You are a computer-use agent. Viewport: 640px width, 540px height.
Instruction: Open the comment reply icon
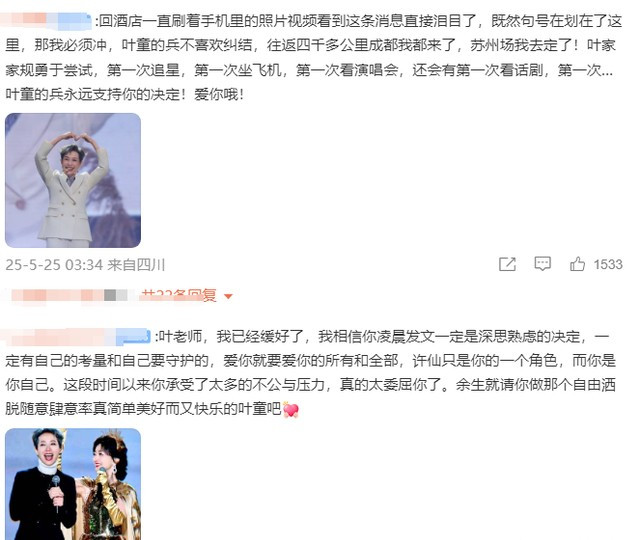pyautogui.click(x=542, y=264)
